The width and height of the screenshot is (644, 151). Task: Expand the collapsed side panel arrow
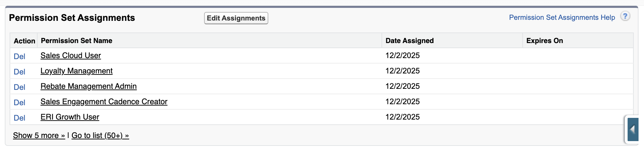[633, 129]
